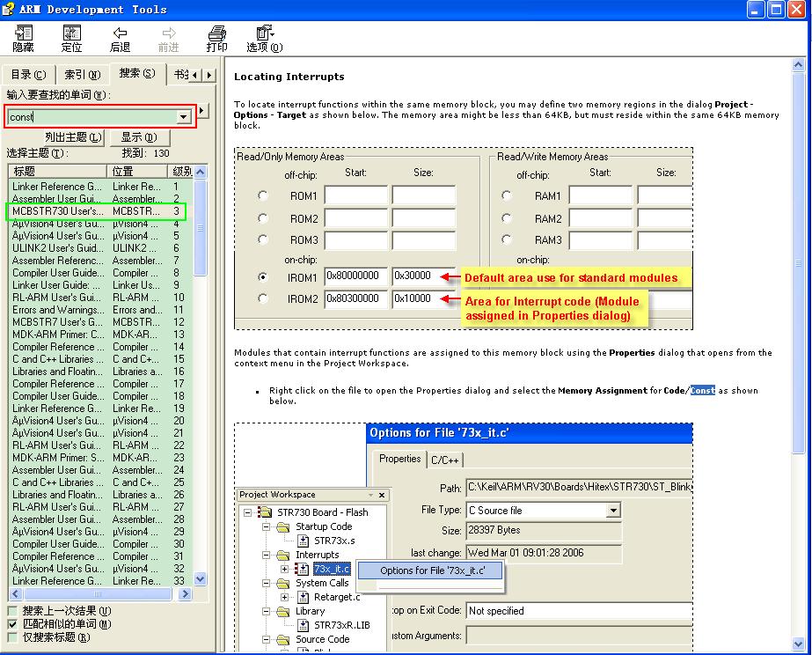This screenshot has height=655, width=812.
Task: Click the Hide (隐藏) toolbar icon
Action: click(x=23, y=39)
